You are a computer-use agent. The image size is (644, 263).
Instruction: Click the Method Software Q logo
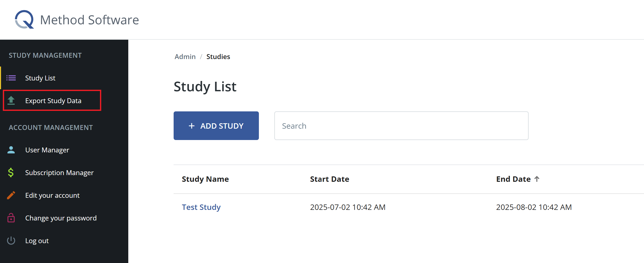[24, 19]
